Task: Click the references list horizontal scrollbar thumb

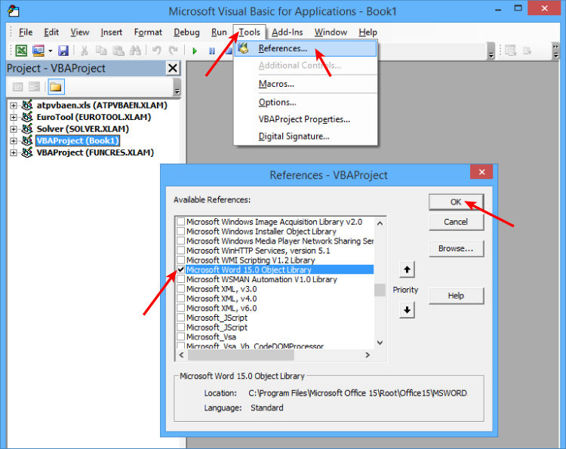Action: (241, 355)
